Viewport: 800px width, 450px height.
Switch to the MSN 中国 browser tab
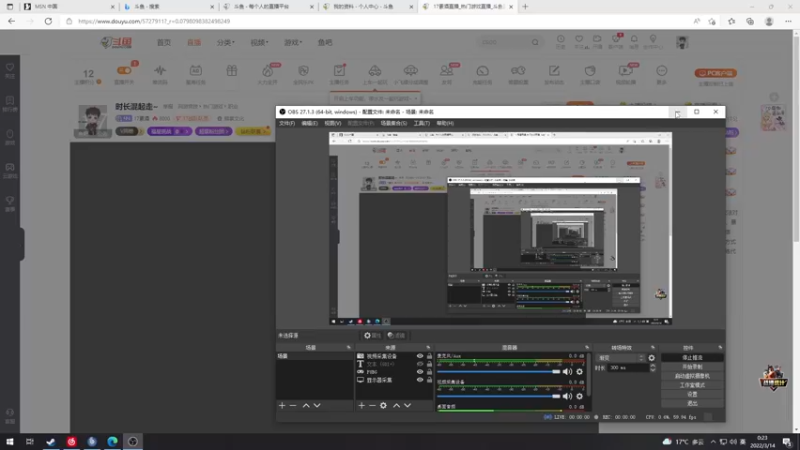[x=68, y=7]
